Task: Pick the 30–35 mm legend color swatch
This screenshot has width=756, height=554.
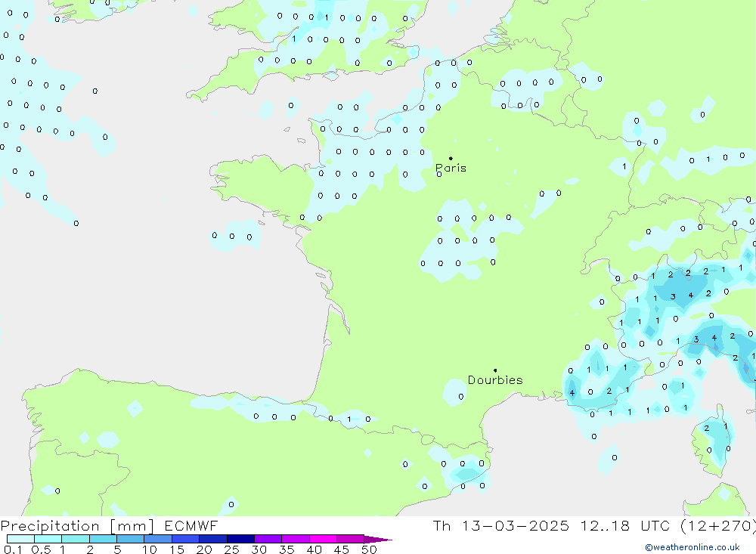Action: 268,539
